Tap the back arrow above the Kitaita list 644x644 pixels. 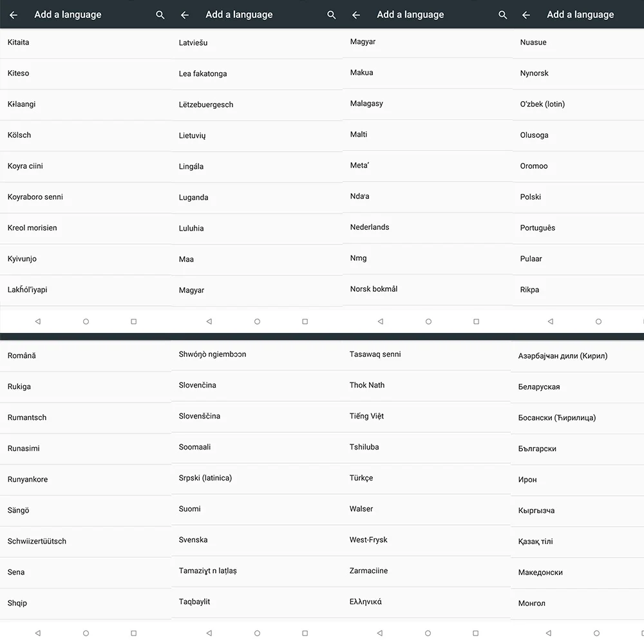click(14, 15)
